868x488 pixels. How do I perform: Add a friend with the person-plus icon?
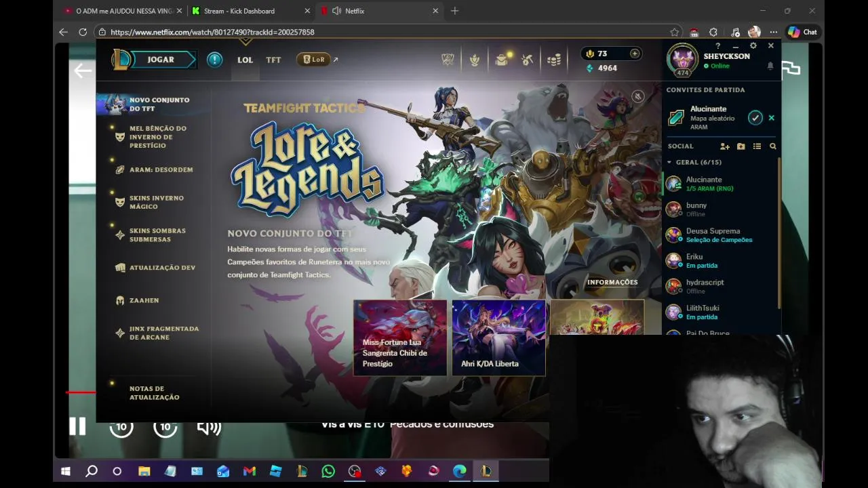725,146
